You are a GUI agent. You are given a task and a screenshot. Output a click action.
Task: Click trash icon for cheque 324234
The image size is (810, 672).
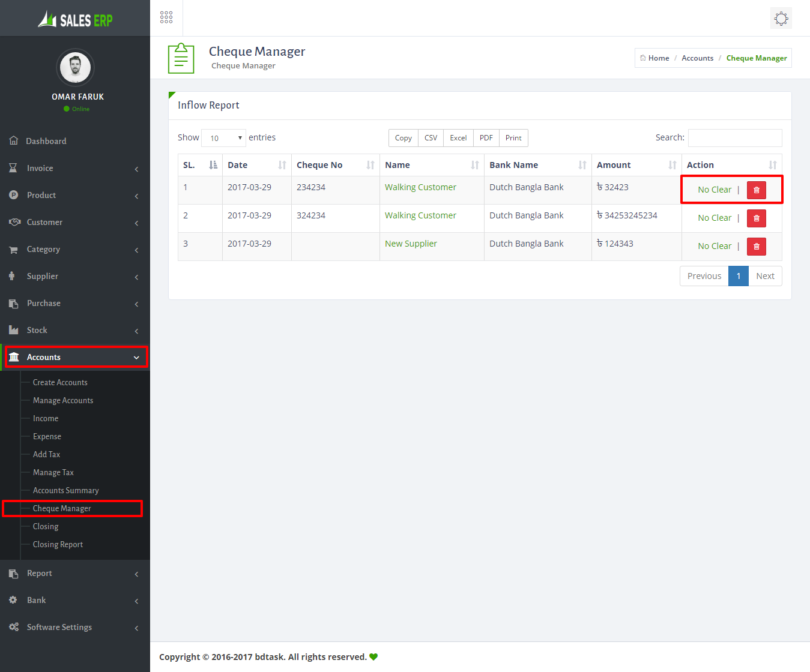756,218
